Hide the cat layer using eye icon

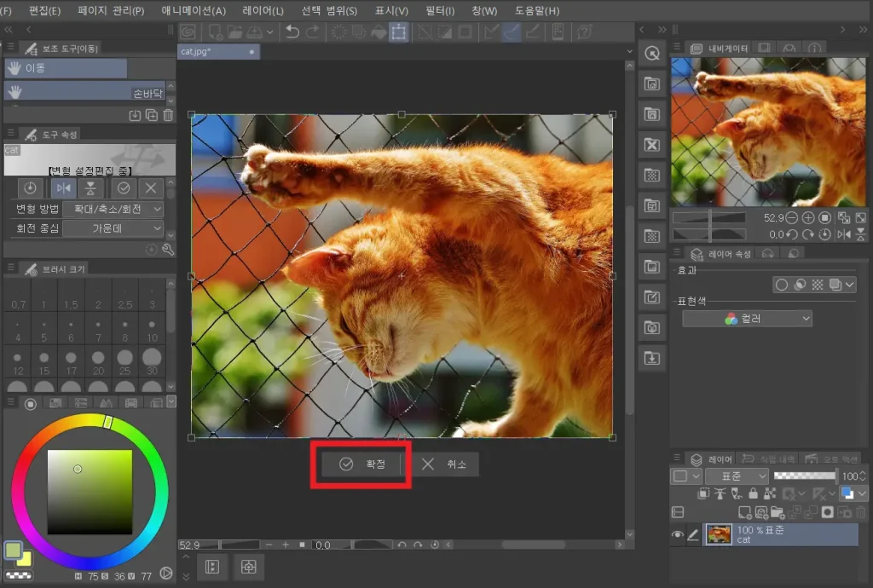coord(679,535)
